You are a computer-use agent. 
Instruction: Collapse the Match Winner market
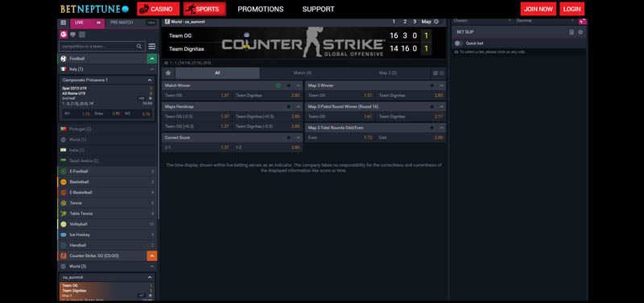coord(299,85)
